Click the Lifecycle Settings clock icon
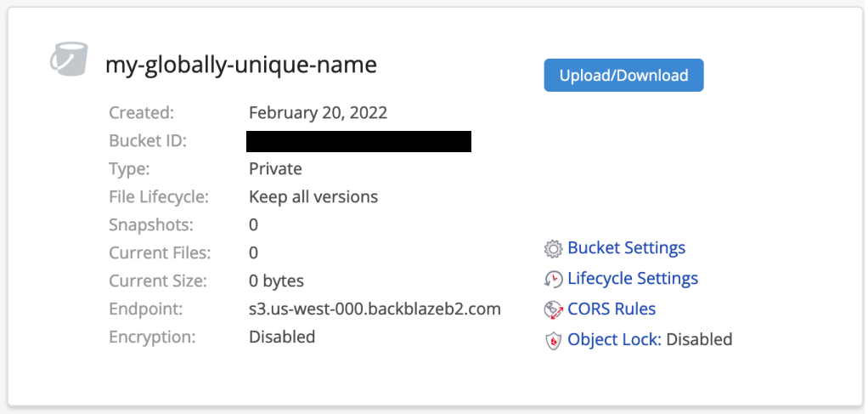Viewport: 868px width, 414px height. coord(554,280)
